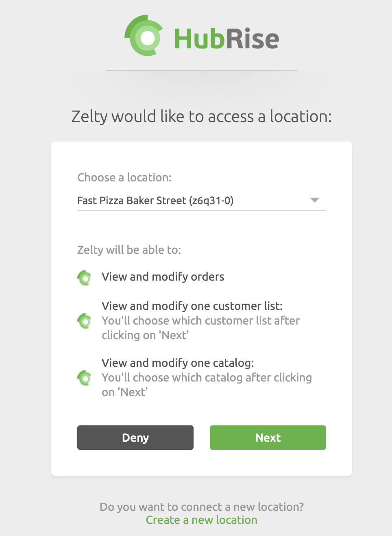Click the horizontal divider below the HubRise logo
392x536 pixels.
coord(201,70)
